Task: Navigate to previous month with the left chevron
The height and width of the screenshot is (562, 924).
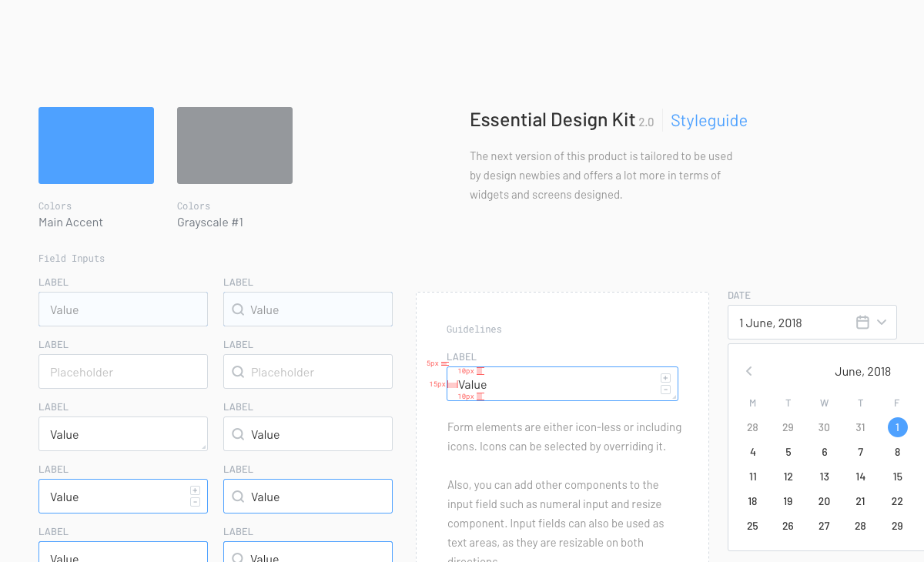Action: point(748,371)
